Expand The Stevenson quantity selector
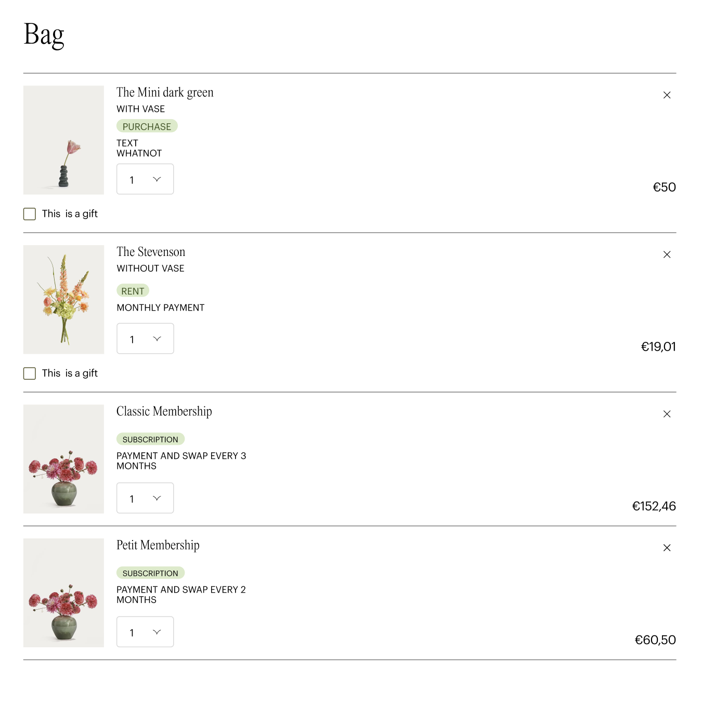This screenshot has height=717, width=728. click(145, 339)
